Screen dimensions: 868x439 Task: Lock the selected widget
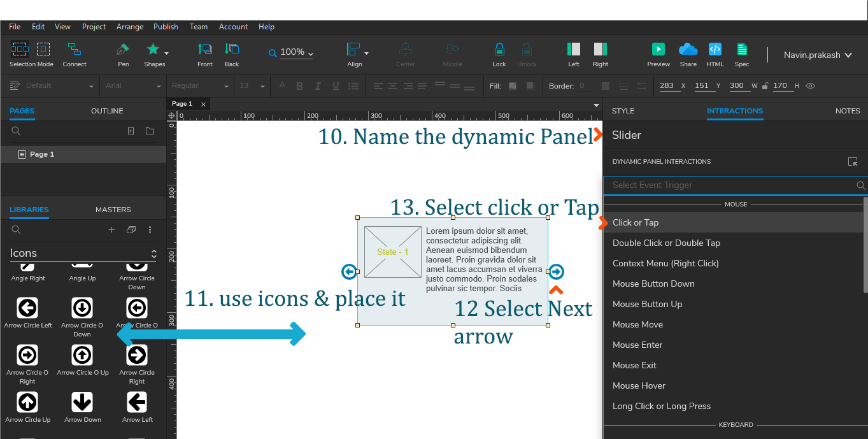(499, 51)
